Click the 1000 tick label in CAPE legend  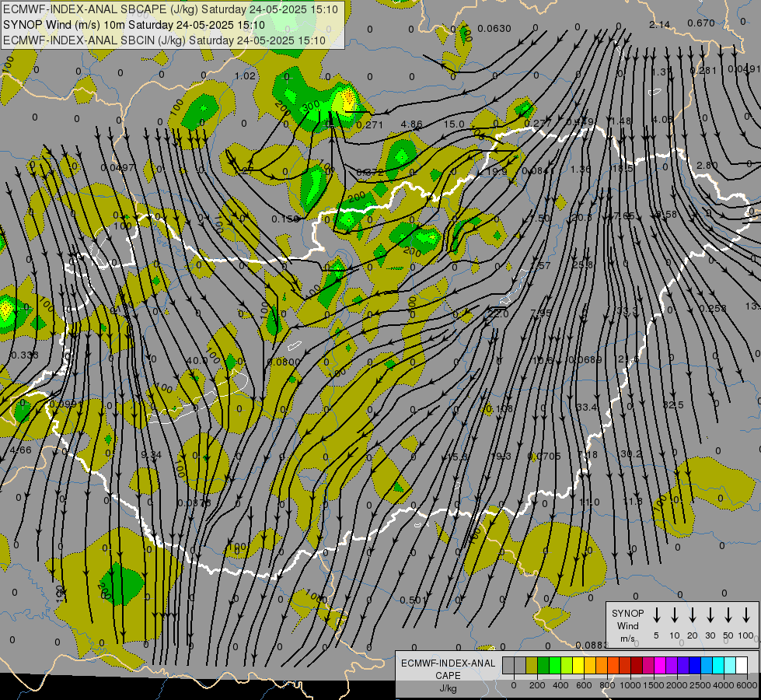point(630,685)
